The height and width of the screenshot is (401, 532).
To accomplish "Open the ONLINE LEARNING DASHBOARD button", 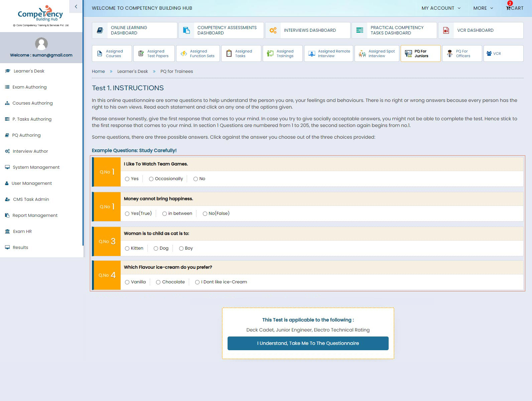I will click(x=135, y=30).
